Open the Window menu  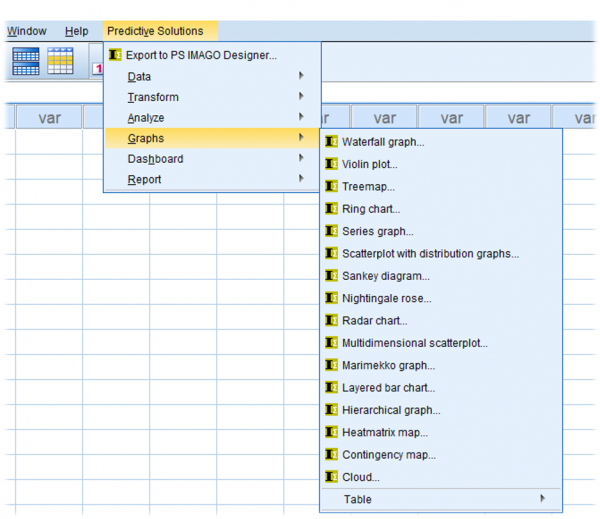[x=26, y=31]
